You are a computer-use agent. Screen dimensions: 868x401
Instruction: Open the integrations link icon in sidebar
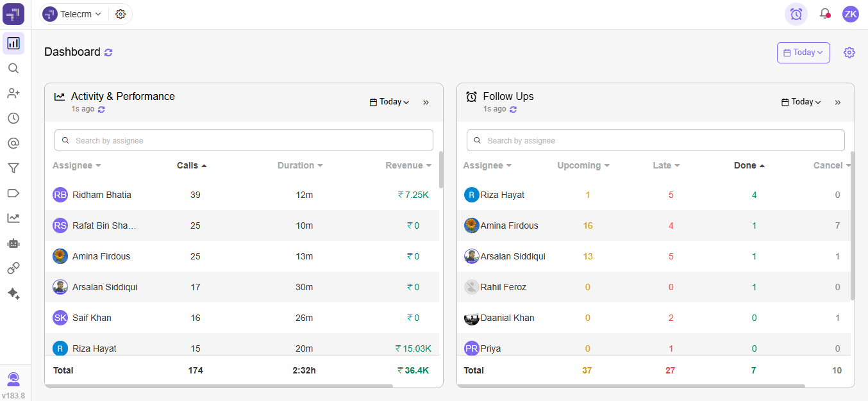[13, 268]
